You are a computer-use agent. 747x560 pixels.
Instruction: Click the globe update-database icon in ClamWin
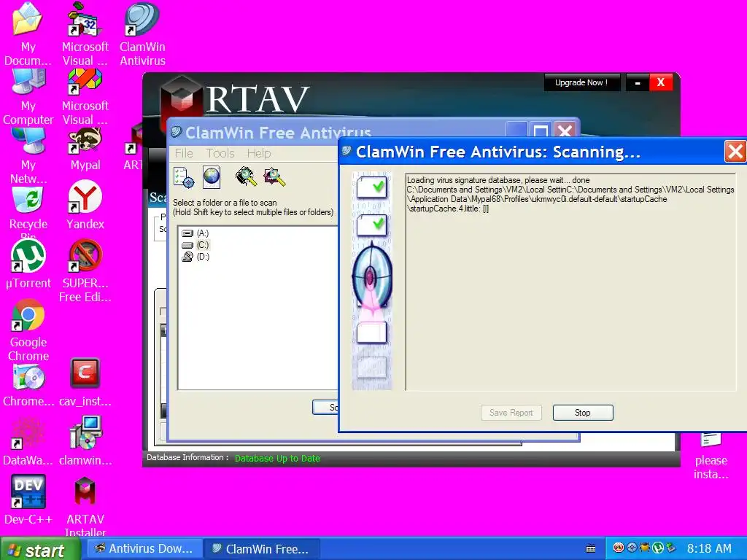212,177
